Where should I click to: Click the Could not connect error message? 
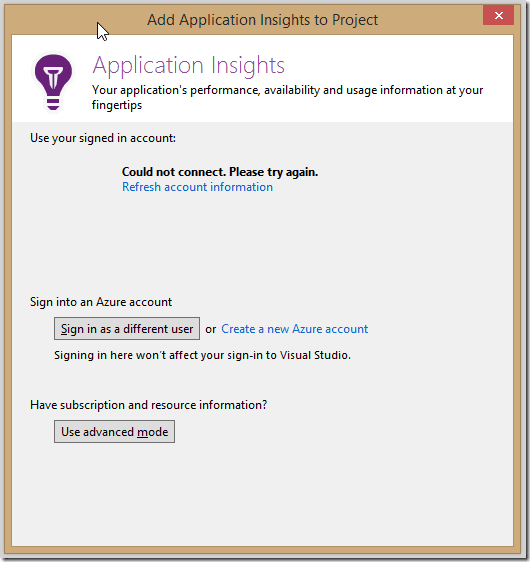coord(220,172)
